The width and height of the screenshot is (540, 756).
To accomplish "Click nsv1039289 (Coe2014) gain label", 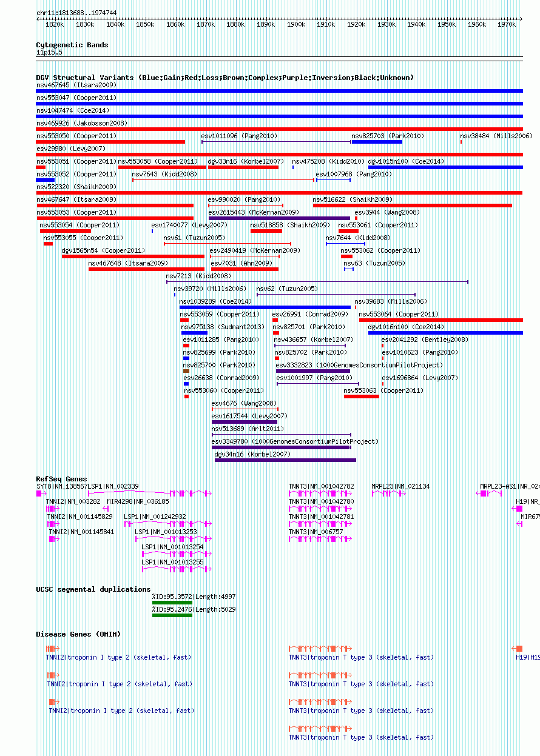I will [215, 301].
